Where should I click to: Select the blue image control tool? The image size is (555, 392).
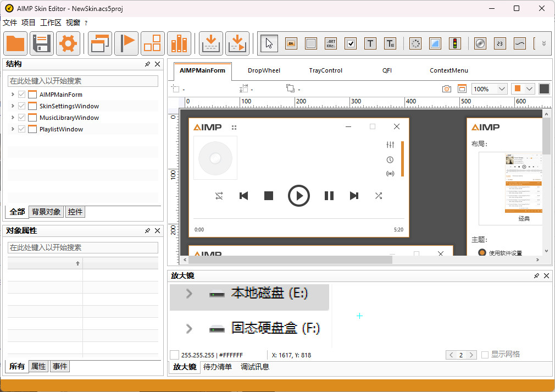pos(435,43)
